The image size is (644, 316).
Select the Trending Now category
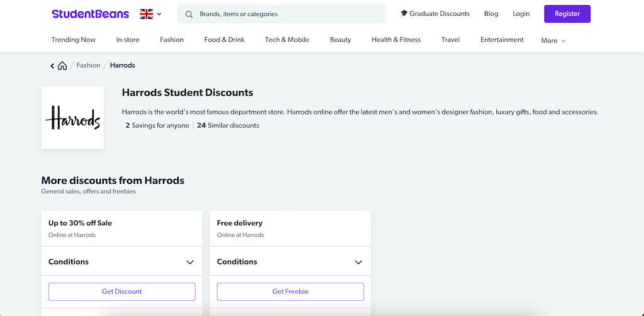74,40
